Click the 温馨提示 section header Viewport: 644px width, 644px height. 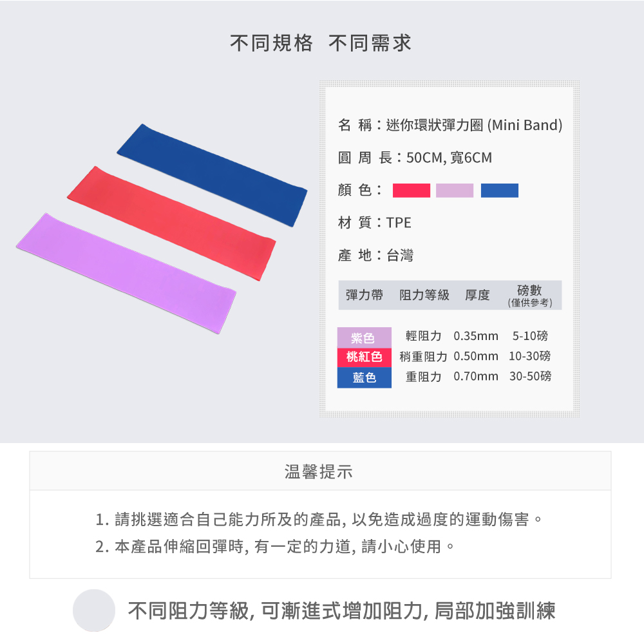coord(319,471)
